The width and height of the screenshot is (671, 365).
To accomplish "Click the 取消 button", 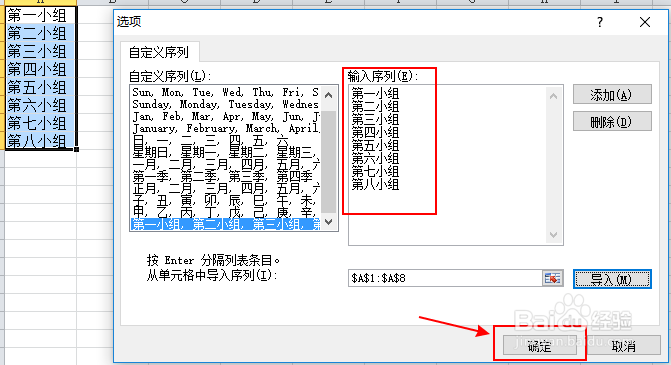I will (623, 345).
